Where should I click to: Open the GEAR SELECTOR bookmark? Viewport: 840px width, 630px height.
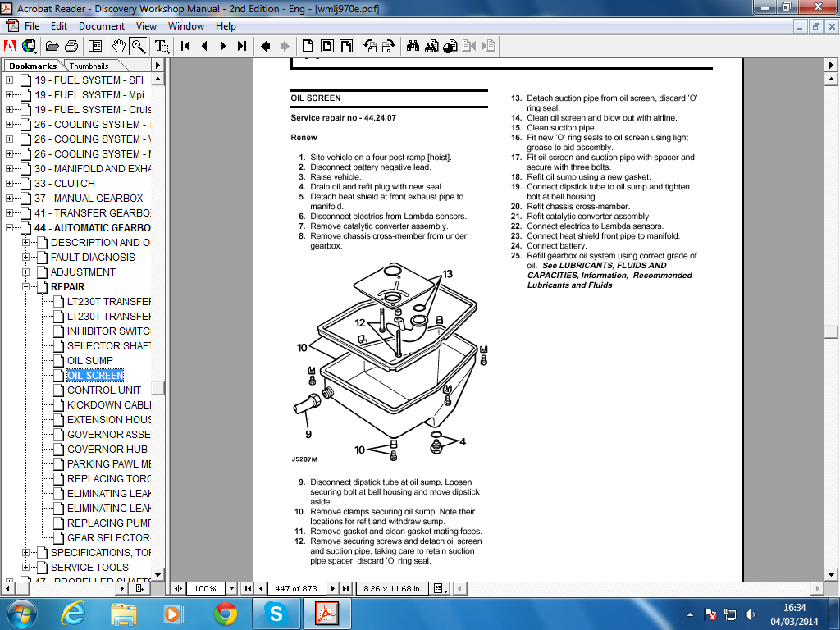tap(109, 538)
